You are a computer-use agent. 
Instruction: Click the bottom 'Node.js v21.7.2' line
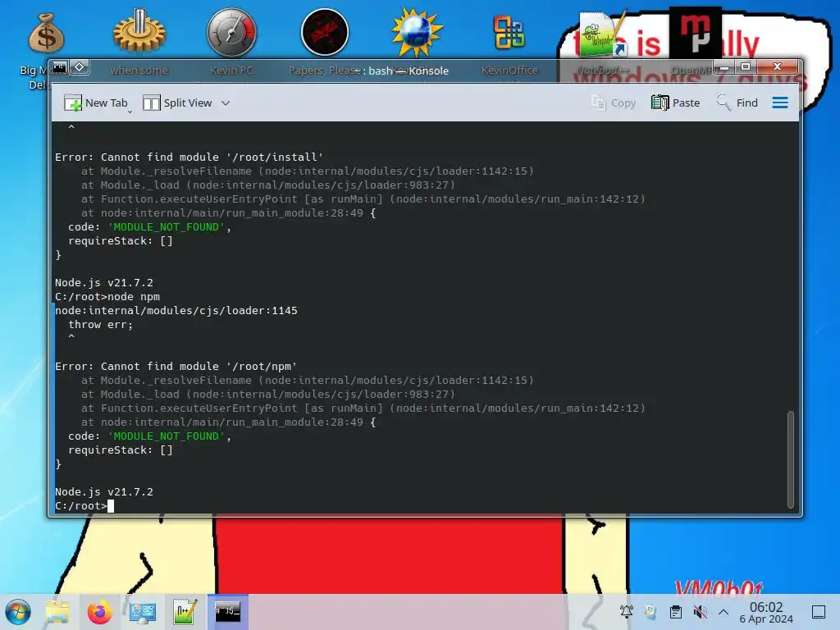pyautogui.click(x=104, y=491)
